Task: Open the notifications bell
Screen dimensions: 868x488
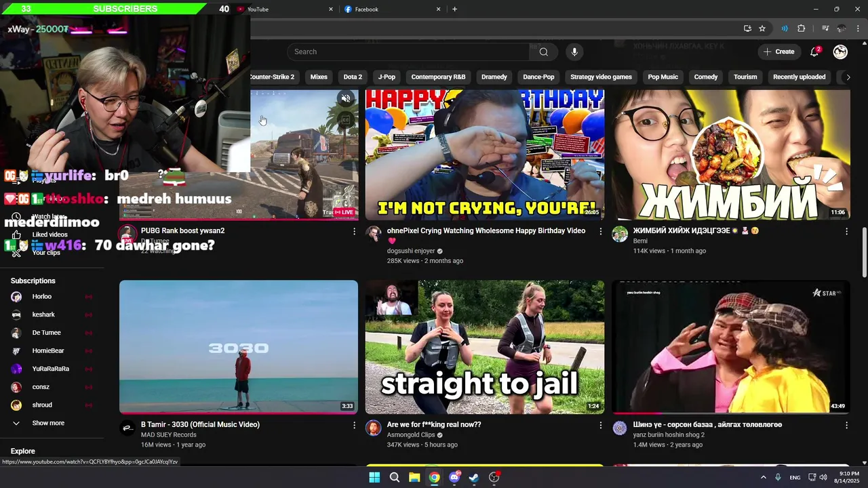Action: coord(815,52)
